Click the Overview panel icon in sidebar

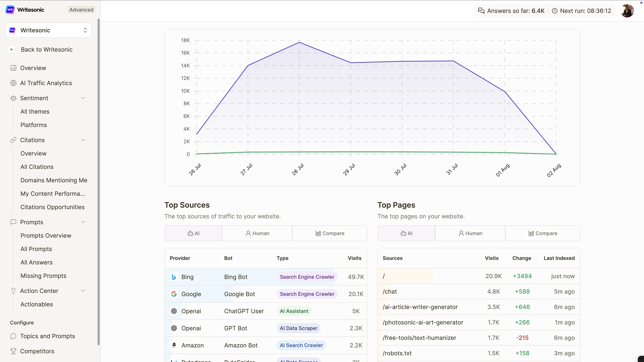pyautogui.click(x=13, y=68)
